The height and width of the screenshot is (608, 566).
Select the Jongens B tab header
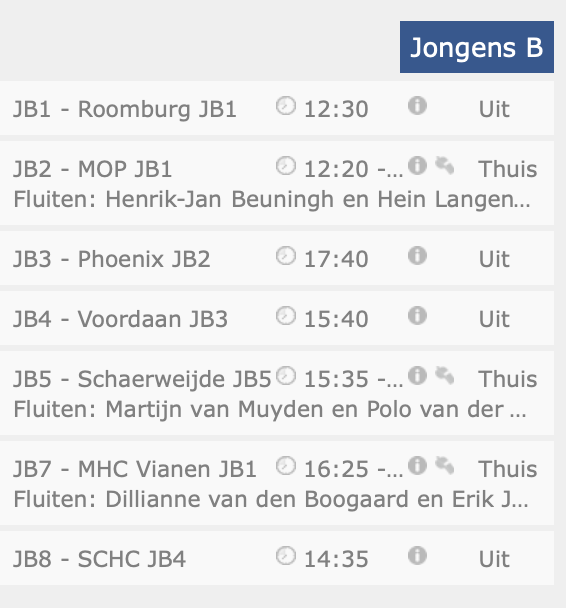[477, 47]
